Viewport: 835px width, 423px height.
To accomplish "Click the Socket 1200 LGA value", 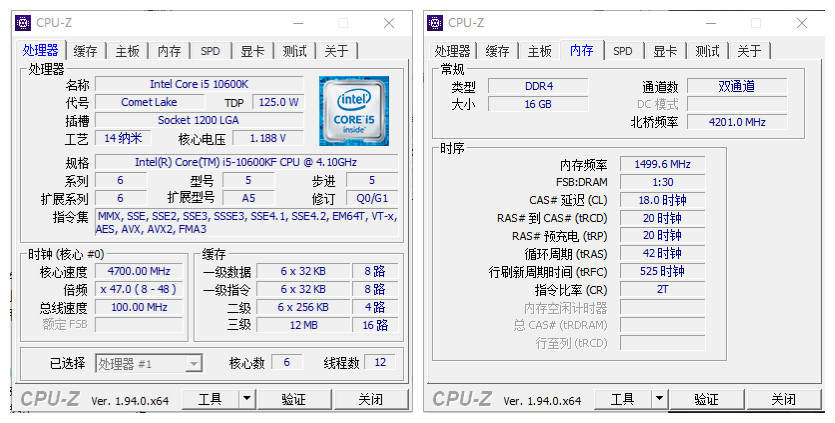I will tap(199, 120).
